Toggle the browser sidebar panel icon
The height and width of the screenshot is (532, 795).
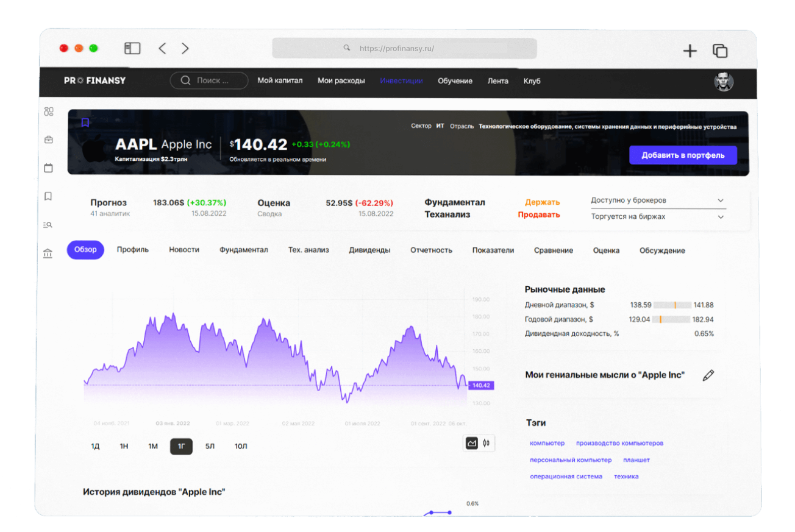tap(132, 48)
